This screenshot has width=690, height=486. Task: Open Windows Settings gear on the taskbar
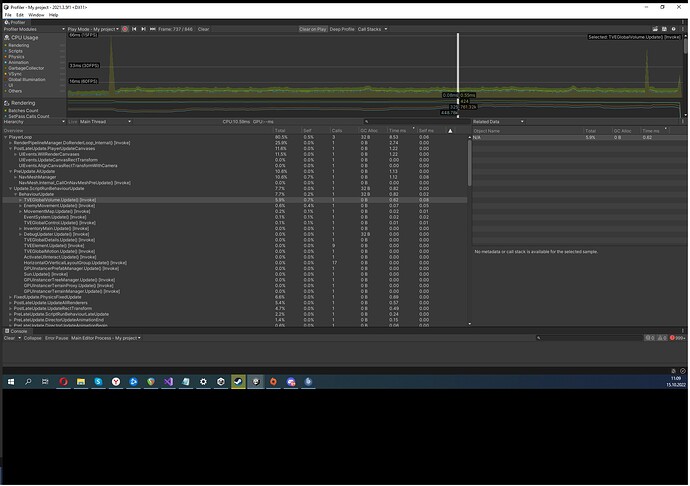pos(203,382)
